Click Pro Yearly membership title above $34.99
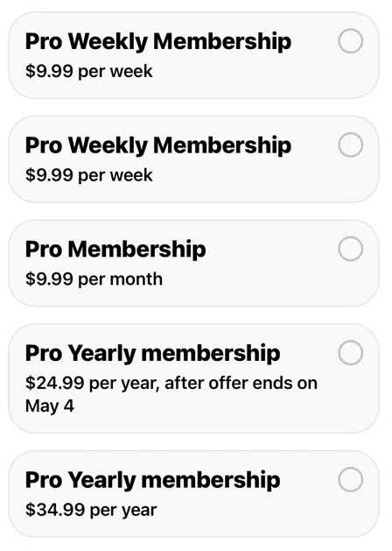The image size is (392, 551). (x=152, y=480)
